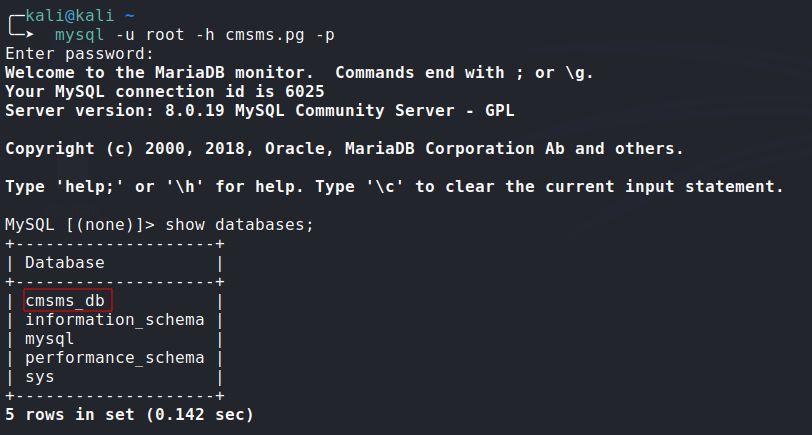Click the Database column header

pyautogui.click(x=65, y=263)
